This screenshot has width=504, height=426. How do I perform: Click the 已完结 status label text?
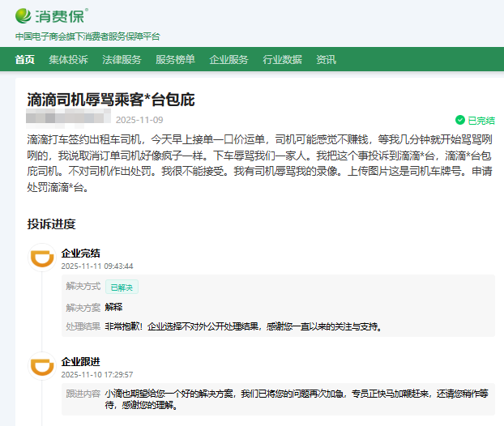[481, 120]
